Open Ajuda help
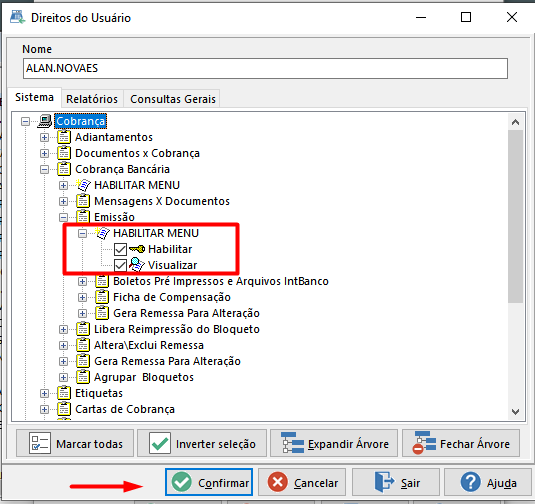This screenshot has height=504, width=535. coord(488,482)
